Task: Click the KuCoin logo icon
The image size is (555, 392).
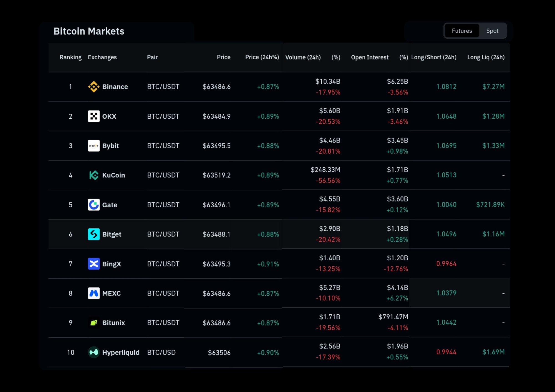Action: [x=94, y=175]
